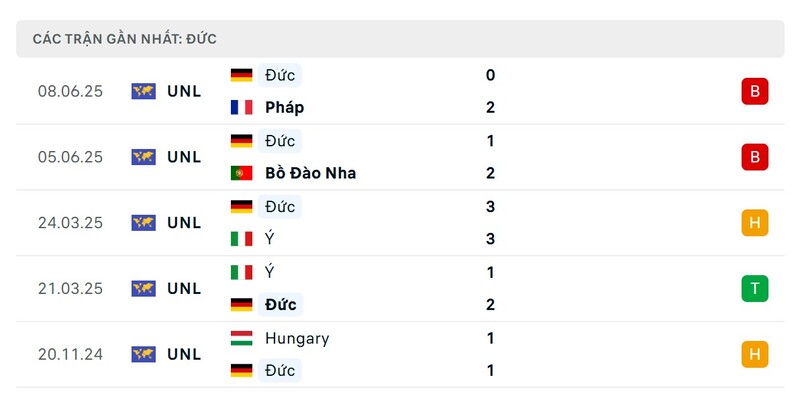Click the orange H badge for the 20.11.24 match
The image size is (800, 400).
click(755, 355)
